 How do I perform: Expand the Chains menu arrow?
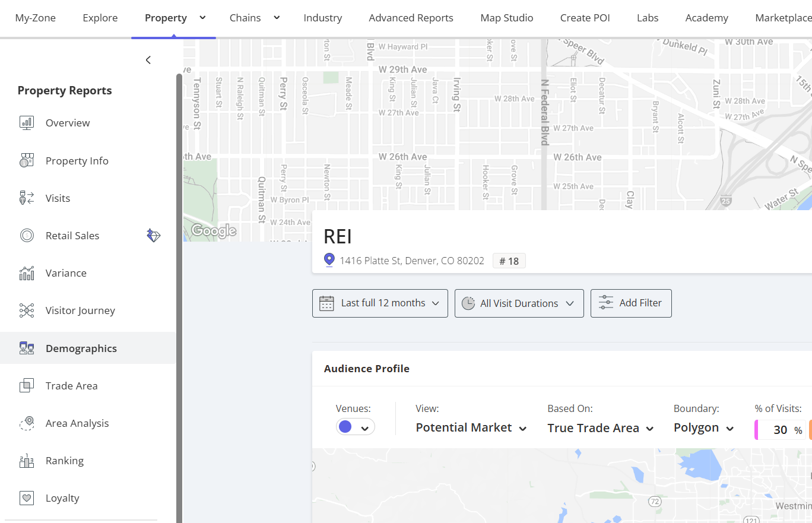tap(277, 18)
